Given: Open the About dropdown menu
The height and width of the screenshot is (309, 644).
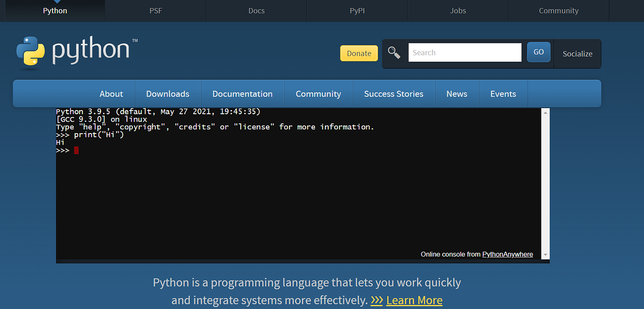Looking at the screenshot, I should click(x=111, y=93).
